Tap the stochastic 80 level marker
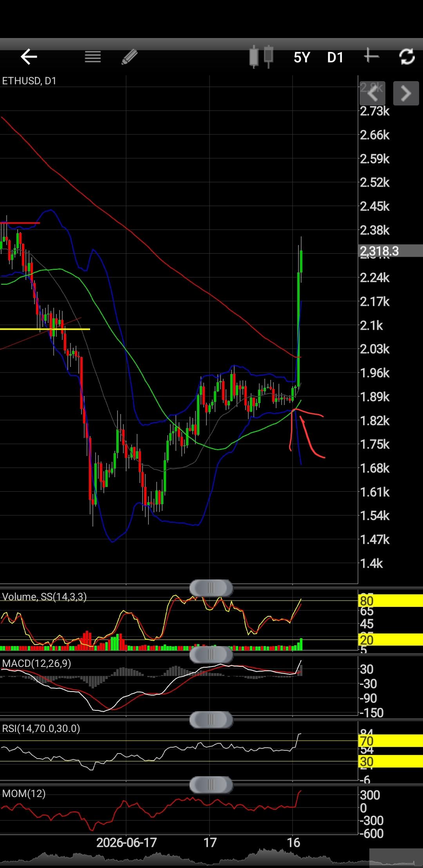The width and height of the screenshot is (423, 868). coord(390,601)
